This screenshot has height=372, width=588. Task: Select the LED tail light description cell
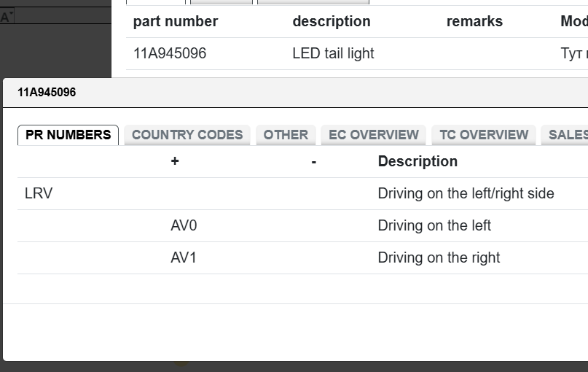click(333, 53)
